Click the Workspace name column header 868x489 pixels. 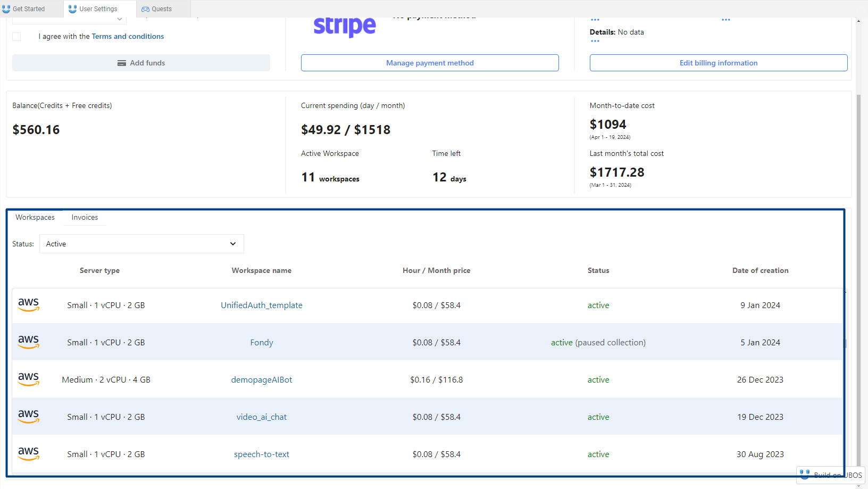pyautogui.click(x=262, y=270)
